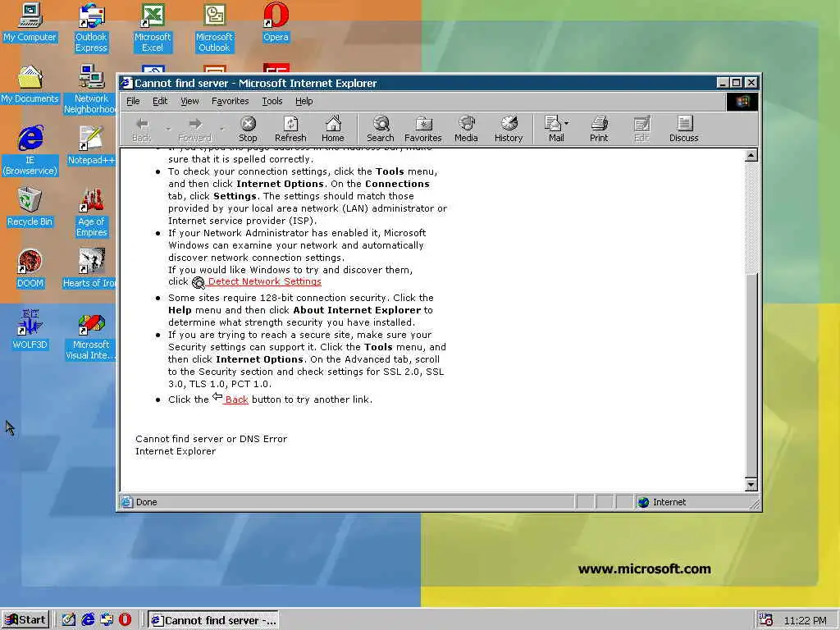Click the Cannot find server or DNS Error text

[211, 439]
